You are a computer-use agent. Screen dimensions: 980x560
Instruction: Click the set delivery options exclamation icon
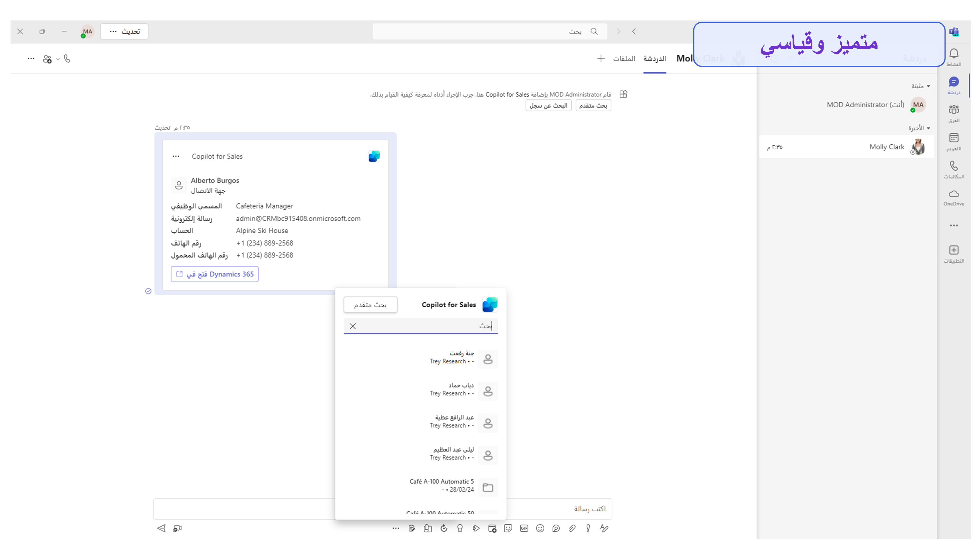click(x=588, y=528)
